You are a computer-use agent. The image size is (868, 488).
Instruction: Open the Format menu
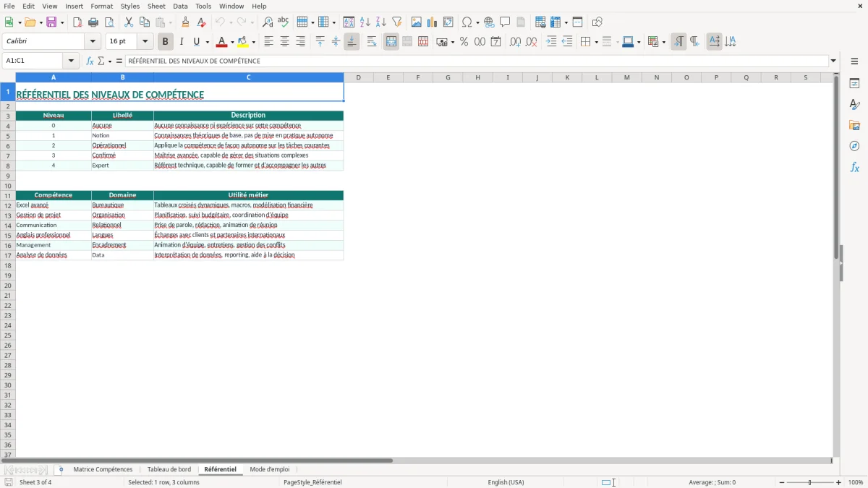(102, 6)
